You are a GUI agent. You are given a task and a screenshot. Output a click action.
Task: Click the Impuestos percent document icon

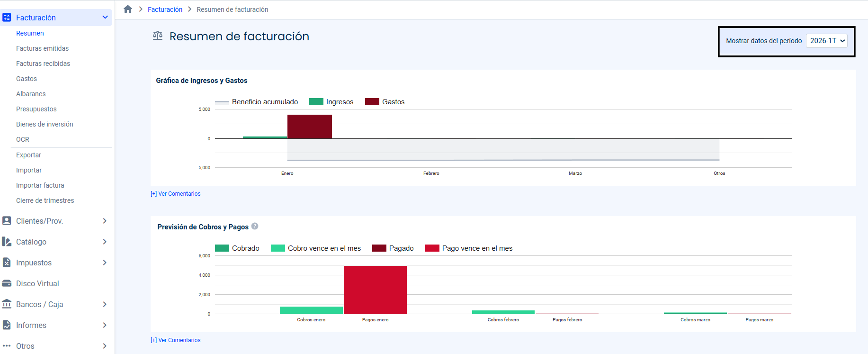tap(7, 263)
